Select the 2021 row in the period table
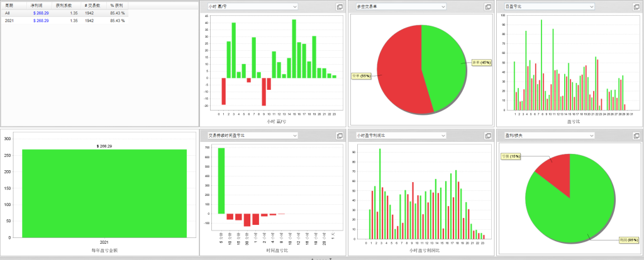644x260 pixels. click(65, 21)
